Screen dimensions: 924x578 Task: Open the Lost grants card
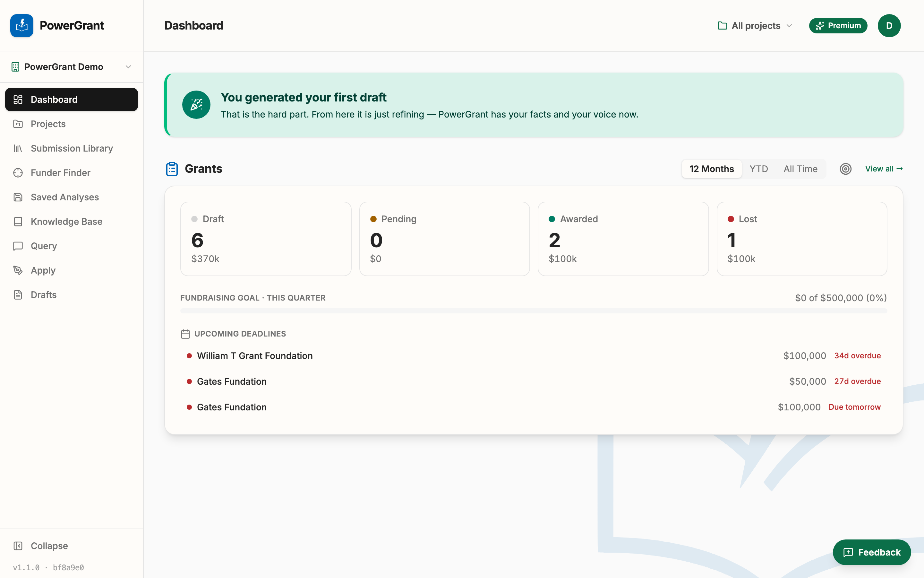coord(802,239)
